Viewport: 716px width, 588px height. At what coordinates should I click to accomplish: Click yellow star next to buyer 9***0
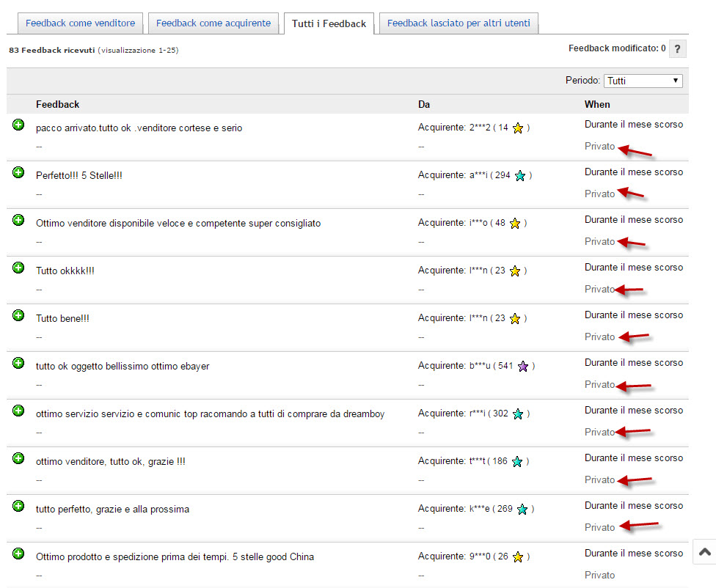pos(518,557)
